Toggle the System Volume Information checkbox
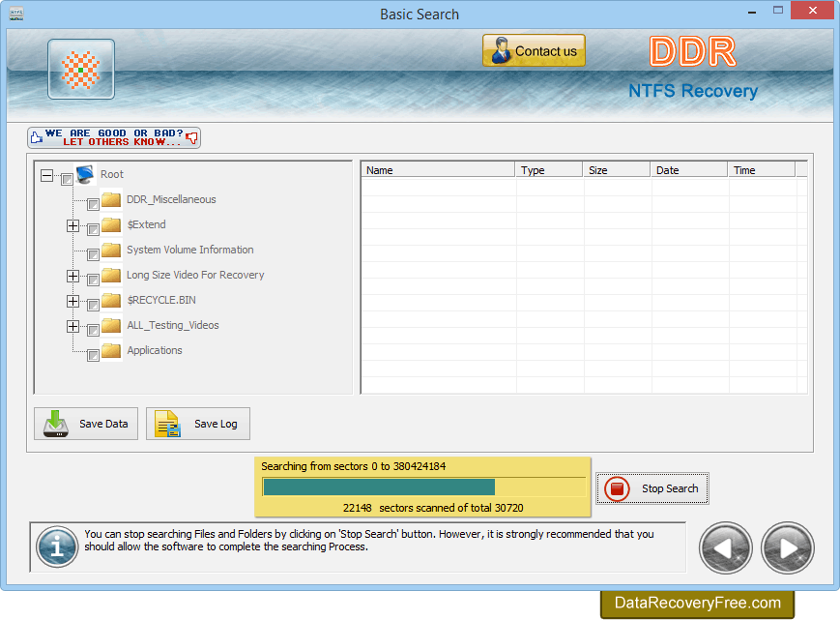 click(x=93, y=254)
